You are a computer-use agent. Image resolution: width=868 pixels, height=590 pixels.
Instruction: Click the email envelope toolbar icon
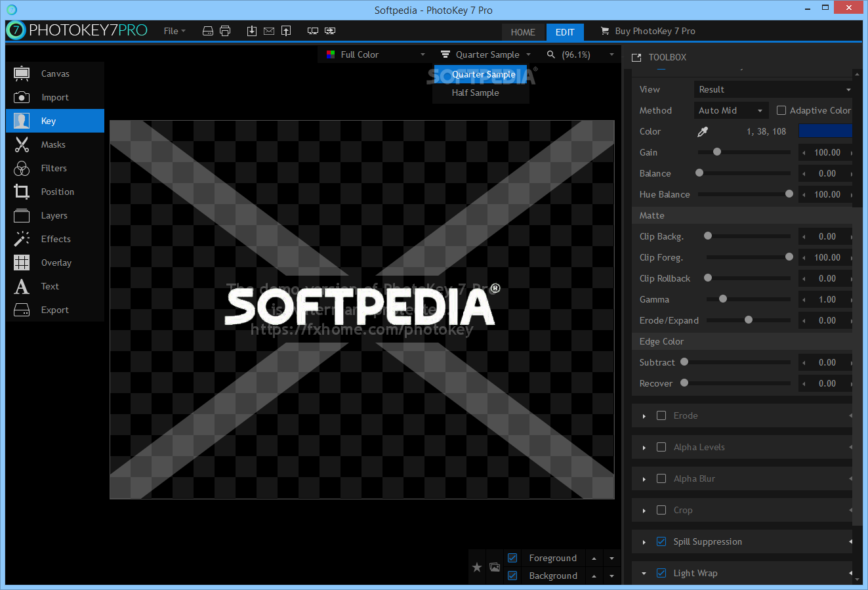point(269,31)
